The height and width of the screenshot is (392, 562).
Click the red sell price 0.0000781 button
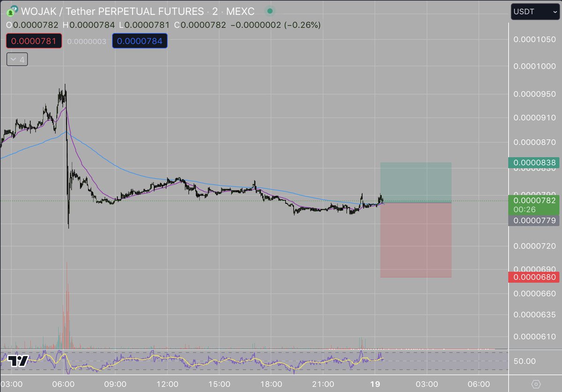34,41
